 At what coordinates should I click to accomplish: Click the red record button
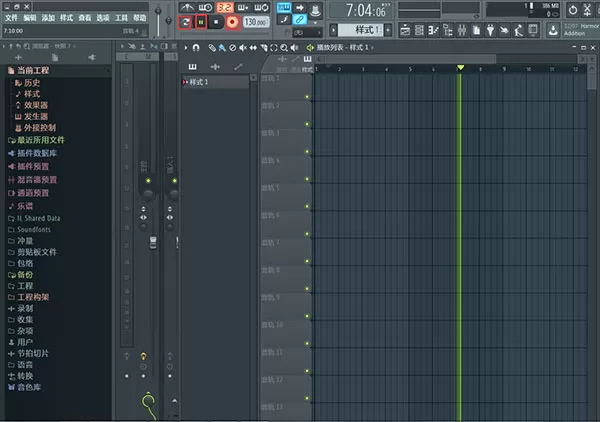[x=232, y=22]
